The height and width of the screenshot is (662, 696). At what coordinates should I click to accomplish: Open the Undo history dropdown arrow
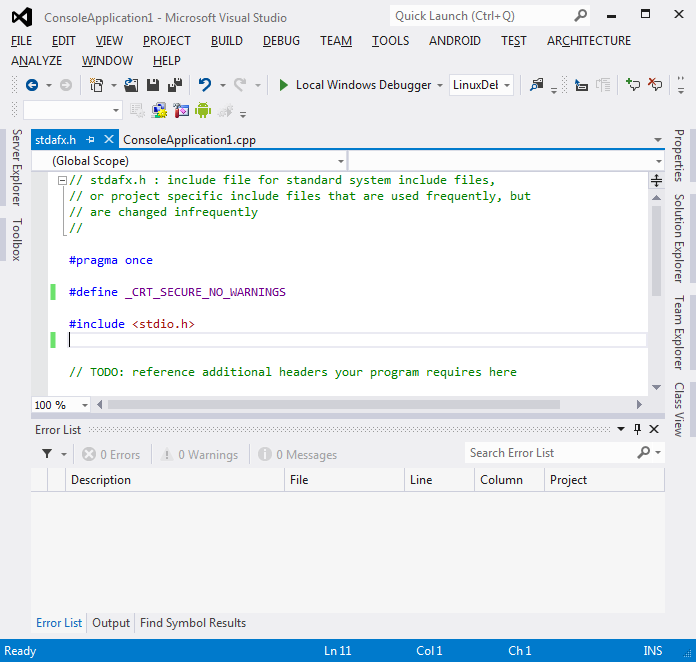(x=223, y=85)
